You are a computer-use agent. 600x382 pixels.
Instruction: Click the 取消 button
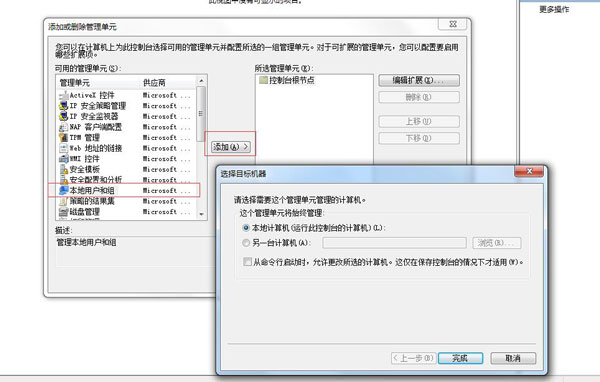pyautogui.click(x=513, y=358)
